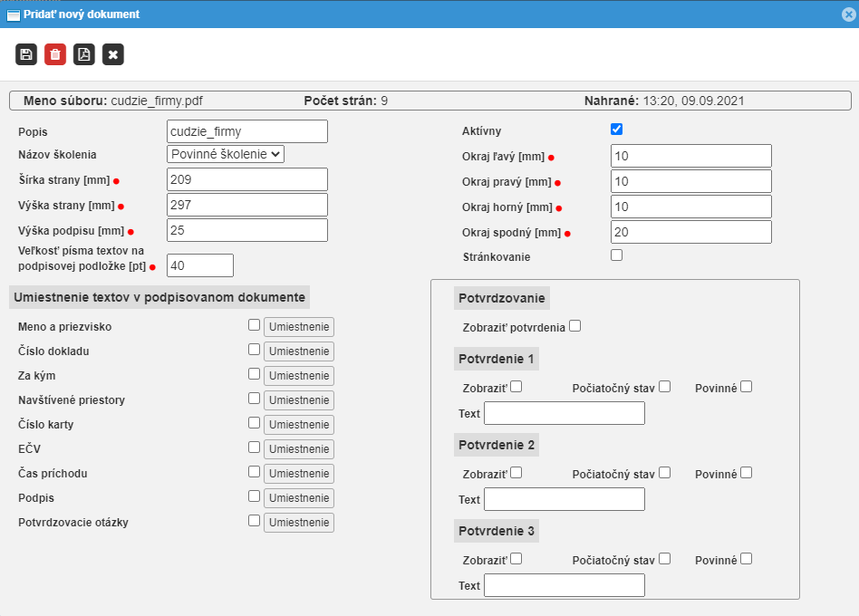Toggle Zobraziť potvrdenia checkbox
This screenshot has width=859, height=616.
point(575,326)
